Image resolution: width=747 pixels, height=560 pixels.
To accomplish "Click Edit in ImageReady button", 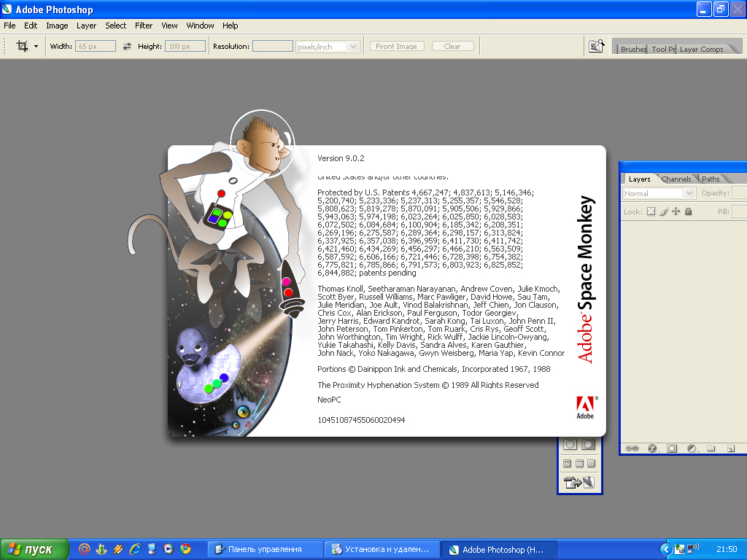I will coord(579,483).
